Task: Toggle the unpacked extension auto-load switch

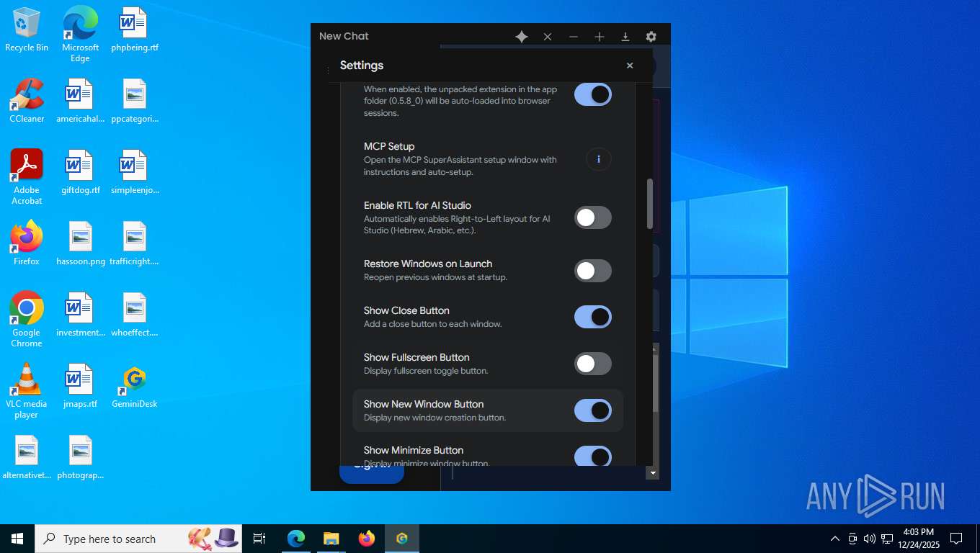Action: [593, 94]
